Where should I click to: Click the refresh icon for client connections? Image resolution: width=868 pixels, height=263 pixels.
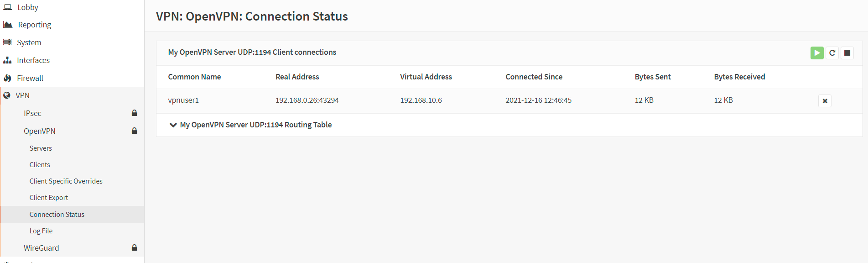(832, 53)
